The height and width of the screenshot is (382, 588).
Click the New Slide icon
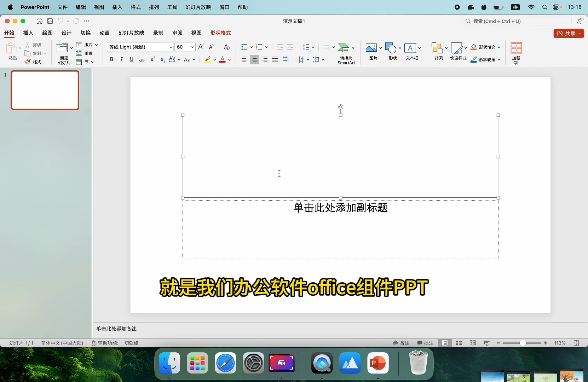(63, 48)
